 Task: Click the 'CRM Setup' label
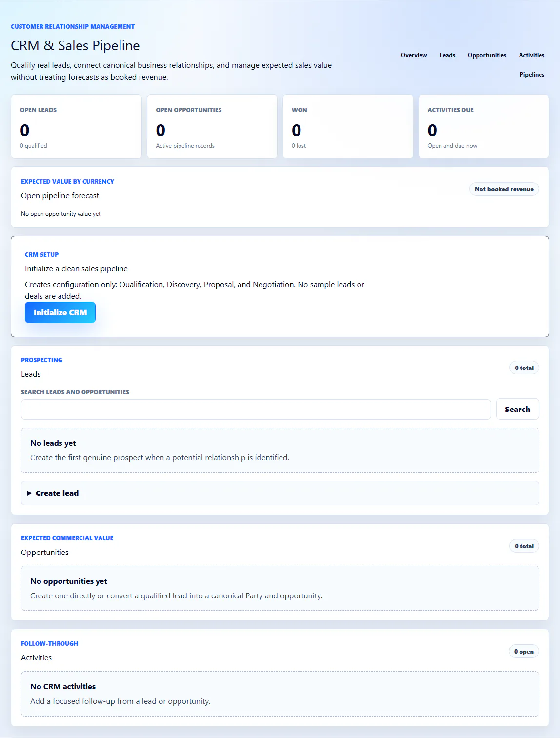(x=41, y=255)
